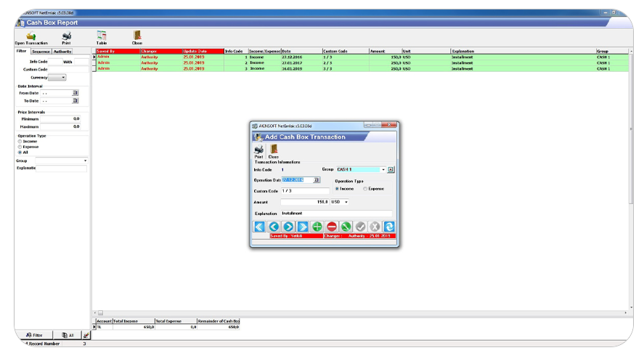This screenshot has width=644, height=353.
Task: Open the From Date calendar picker
Action: tap(76, 93)
